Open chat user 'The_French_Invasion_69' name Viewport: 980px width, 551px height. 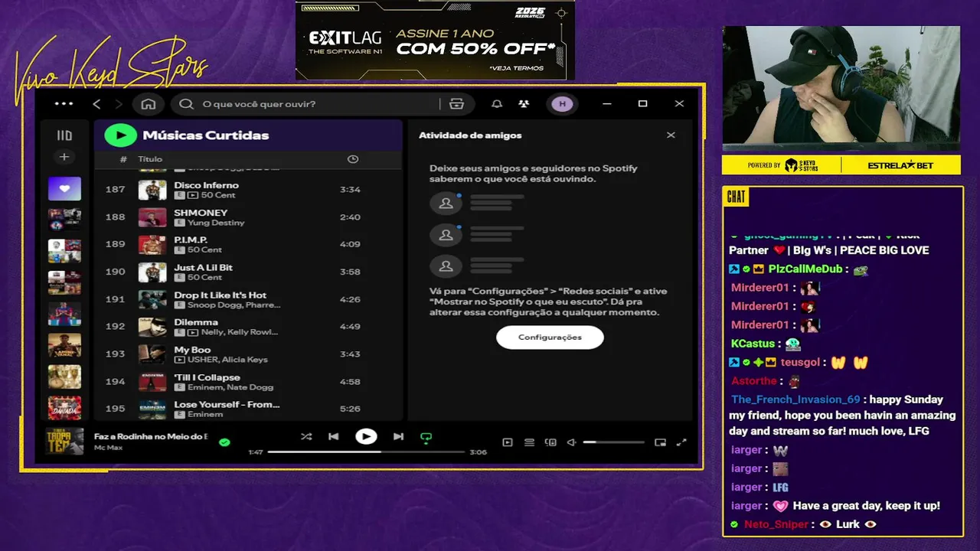point(795,399)
